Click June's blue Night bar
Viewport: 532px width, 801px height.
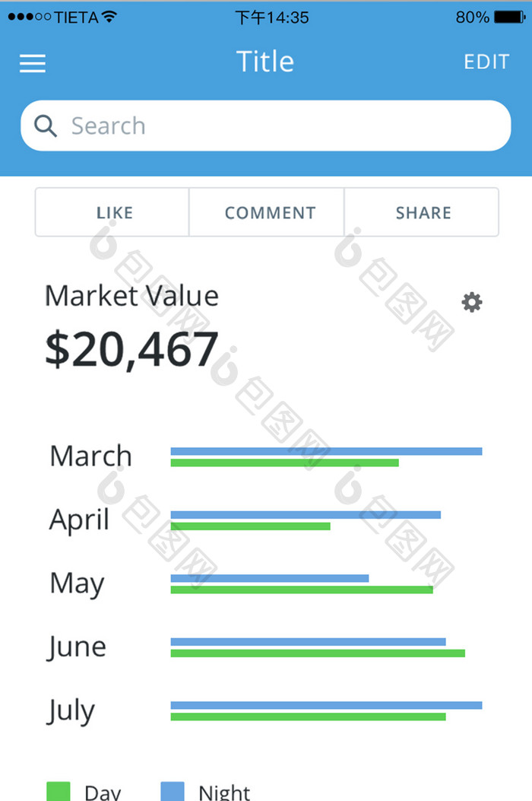pos(308,642)
